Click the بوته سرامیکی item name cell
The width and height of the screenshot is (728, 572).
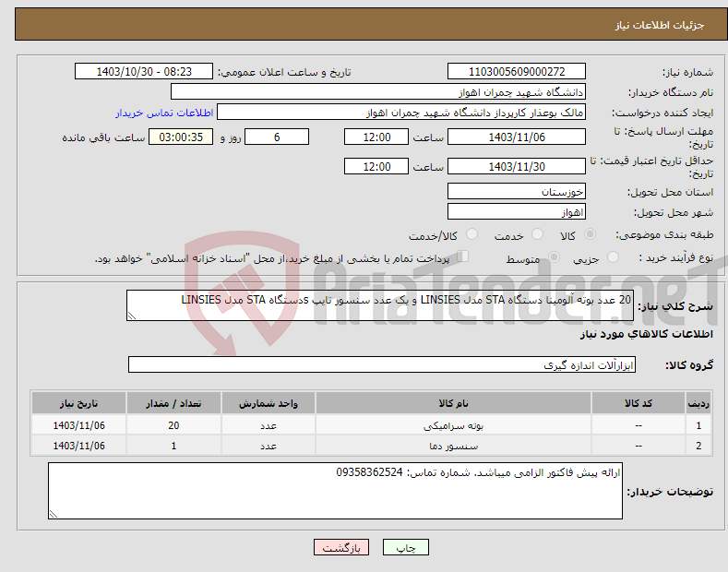point(453,425)
